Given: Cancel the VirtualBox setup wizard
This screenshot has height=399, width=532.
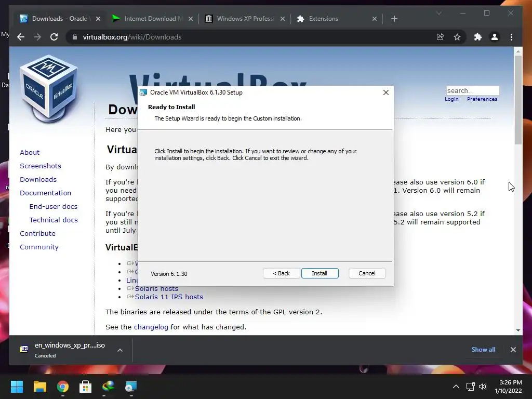Looking at the screenshot, I should (367, 273).
